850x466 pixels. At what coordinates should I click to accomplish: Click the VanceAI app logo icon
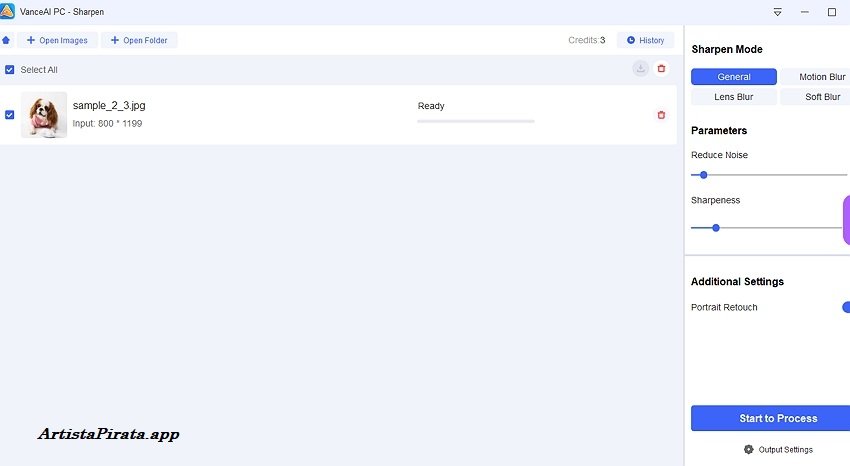coord(7,11)
